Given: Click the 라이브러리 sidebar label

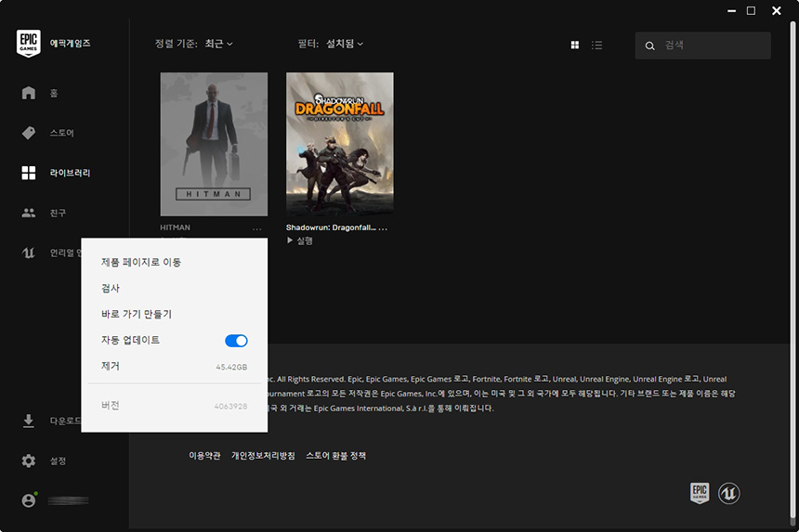Looking at the screenshot, I should point(70,173).
